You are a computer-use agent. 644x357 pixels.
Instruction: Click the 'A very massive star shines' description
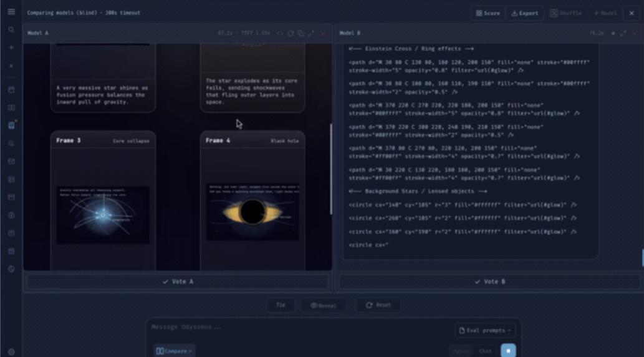click(x=102, y=95)
